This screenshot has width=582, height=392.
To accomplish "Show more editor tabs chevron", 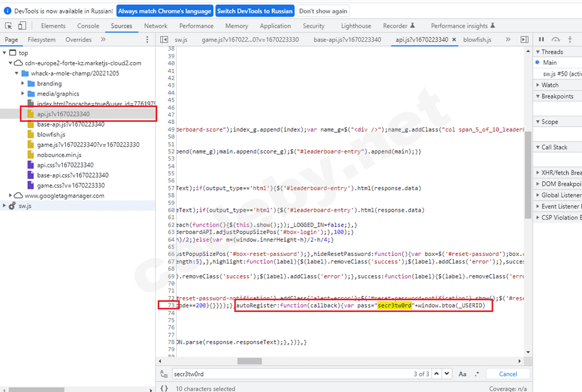I will (x=507, y=39).
